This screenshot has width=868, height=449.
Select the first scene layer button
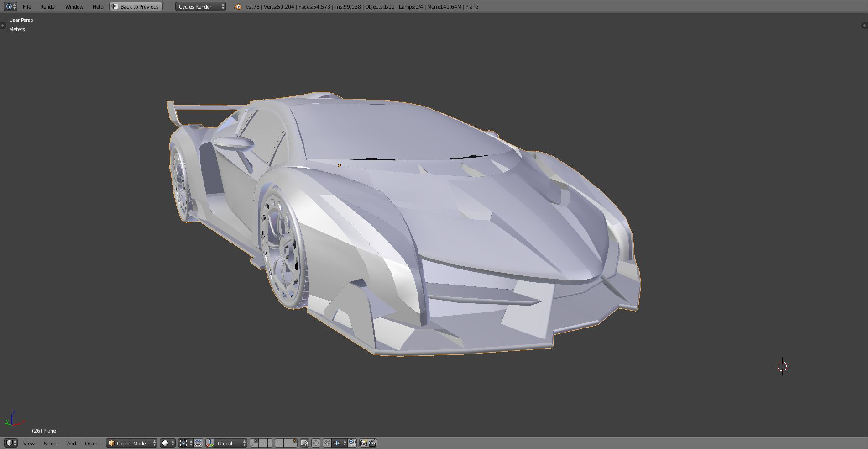[252, 441]
